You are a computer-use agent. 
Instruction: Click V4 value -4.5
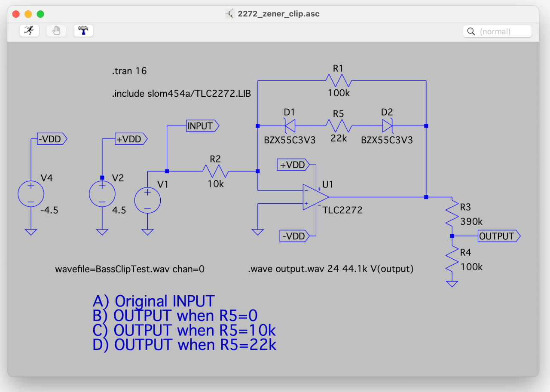tap(49, 211)
